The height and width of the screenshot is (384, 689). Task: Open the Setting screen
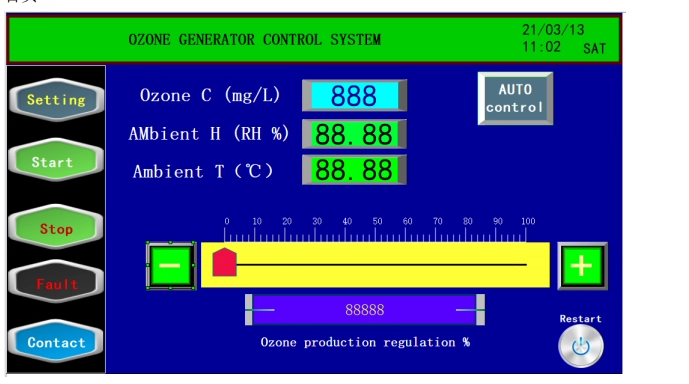click(56, 100)
